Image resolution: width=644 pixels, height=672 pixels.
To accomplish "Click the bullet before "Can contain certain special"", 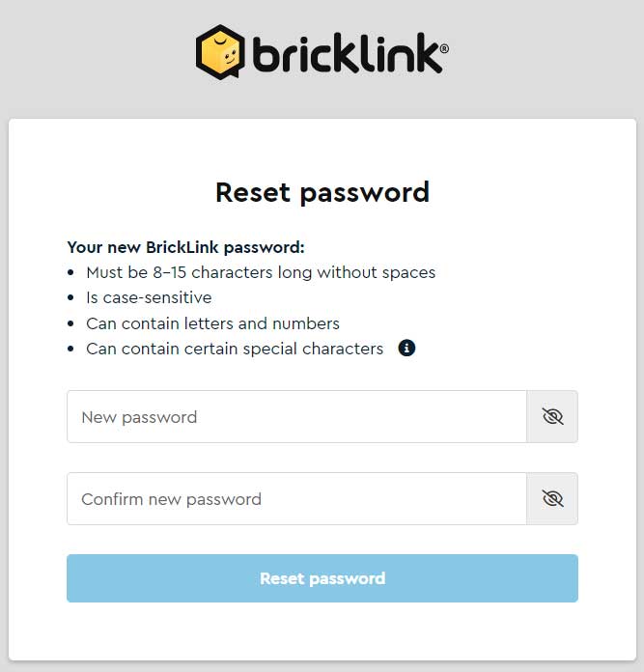I will (71, 350).
